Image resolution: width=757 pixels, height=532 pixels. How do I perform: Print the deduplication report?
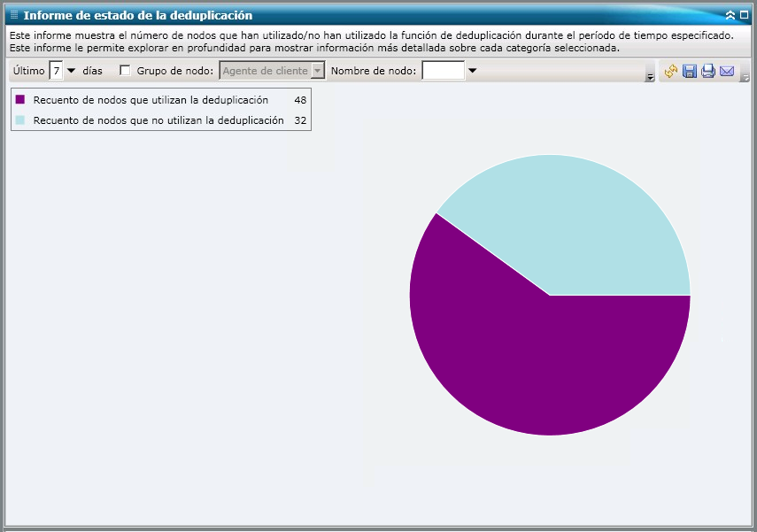(708, 71)
